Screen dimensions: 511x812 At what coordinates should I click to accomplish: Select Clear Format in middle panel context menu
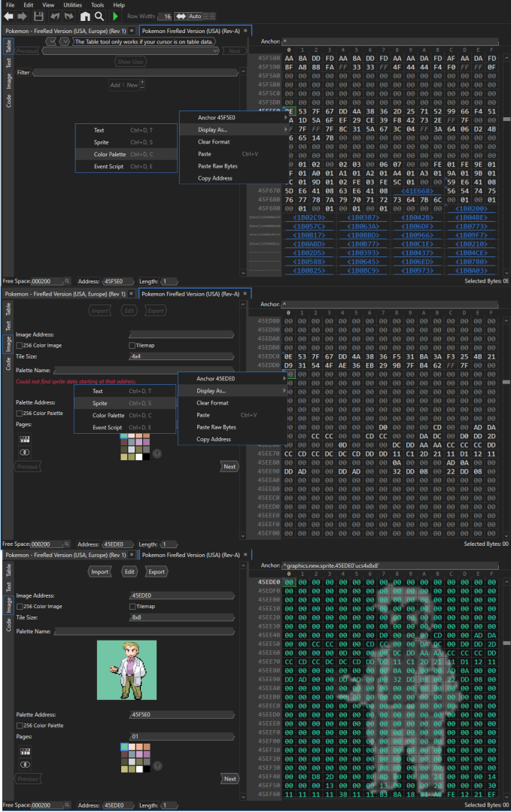(233, 403)
